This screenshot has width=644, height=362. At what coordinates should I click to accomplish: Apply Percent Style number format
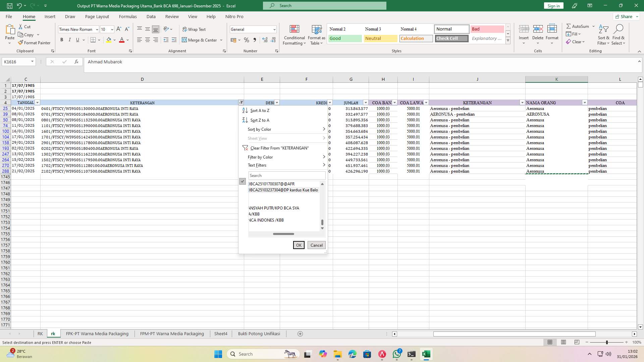pyautogui.click(x=247, y=40)
